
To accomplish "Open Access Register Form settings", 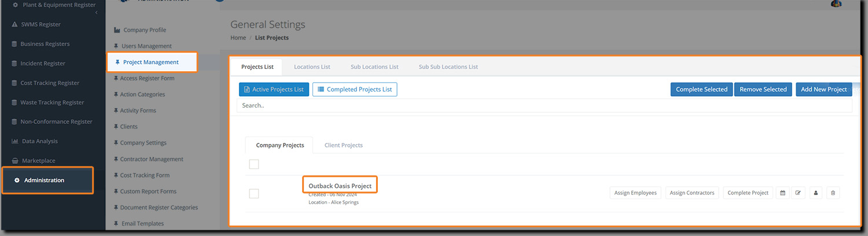I will tap(144, 78).
